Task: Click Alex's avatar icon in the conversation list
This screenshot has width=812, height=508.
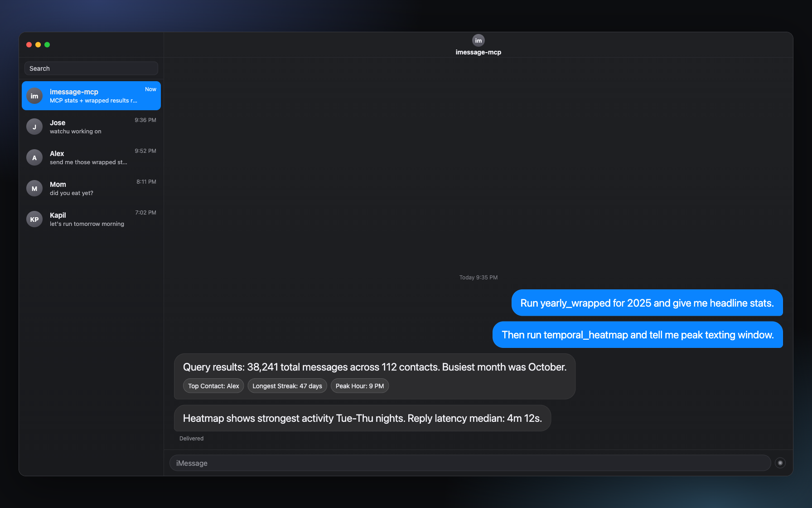Action: point(34,157)
